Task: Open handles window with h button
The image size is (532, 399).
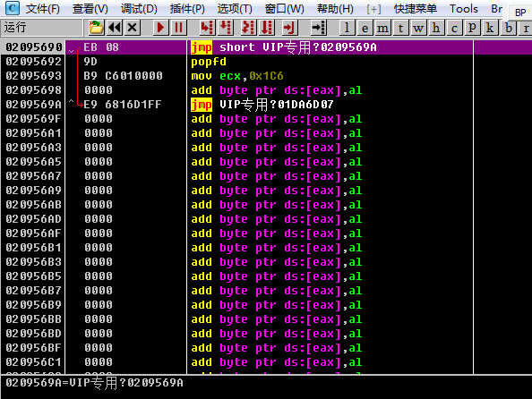Action: (436, 28)
